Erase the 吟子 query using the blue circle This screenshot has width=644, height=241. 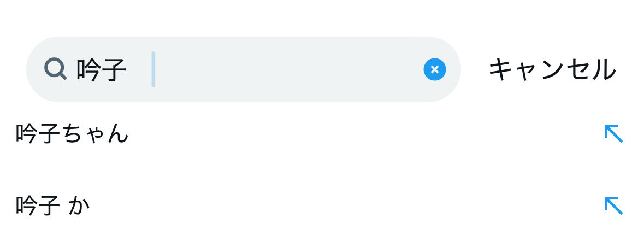pyautogui.click(x=434, y=69)
